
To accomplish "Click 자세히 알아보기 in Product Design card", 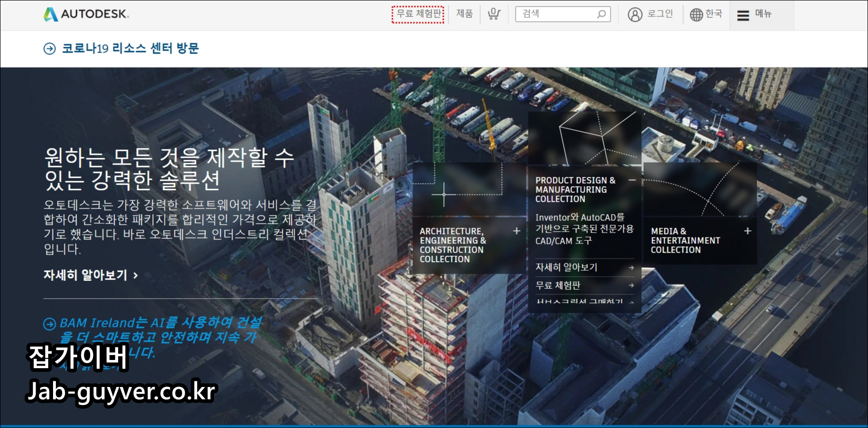I will (566, 267).
